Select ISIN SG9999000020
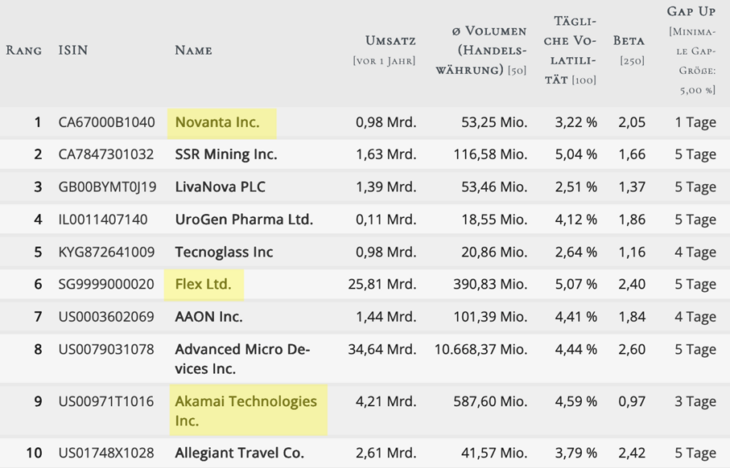730x468 pixels. pyautogui.click(x=106, y=284)
